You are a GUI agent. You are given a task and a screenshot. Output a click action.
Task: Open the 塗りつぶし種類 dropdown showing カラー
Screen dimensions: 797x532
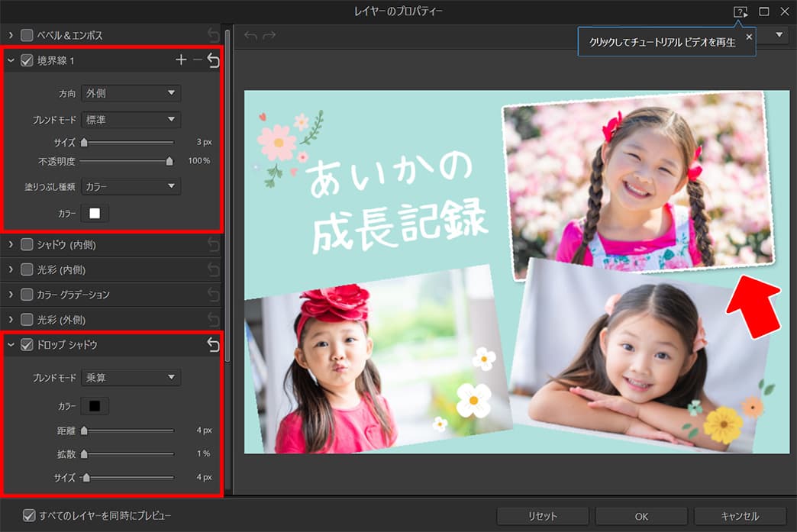click(131, 186)
